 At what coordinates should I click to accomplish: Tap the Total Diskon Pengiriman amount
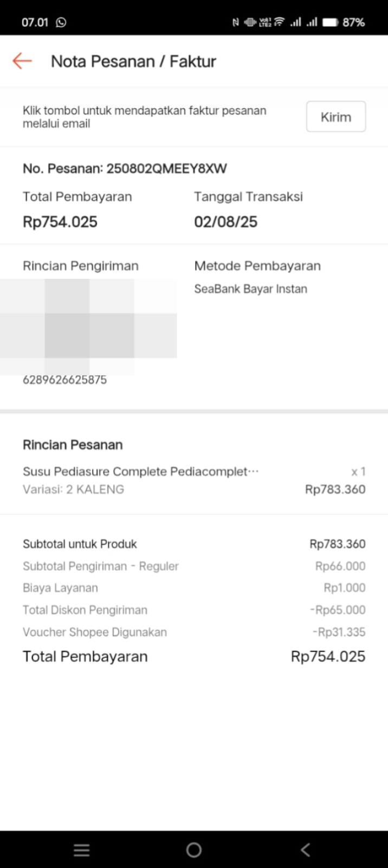click(338, 610)
